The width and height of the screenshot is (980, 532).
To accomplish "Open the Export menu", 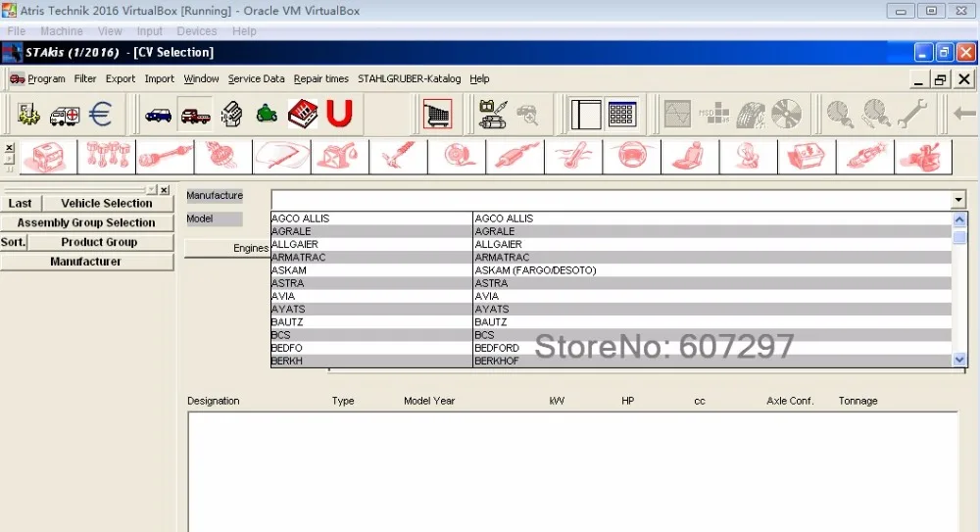I will pos(120,78).
